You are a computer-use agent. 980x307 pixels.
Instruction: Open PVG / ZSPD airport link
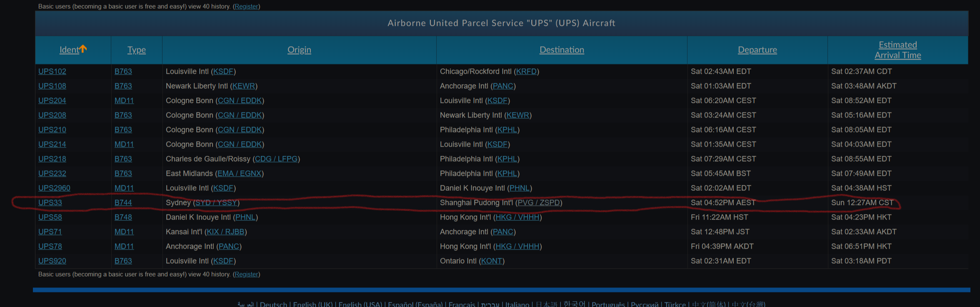click(539, 202)
